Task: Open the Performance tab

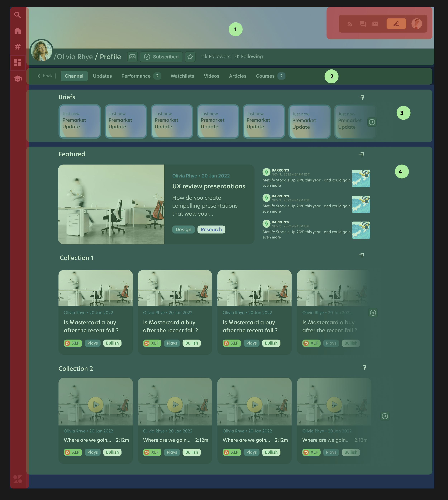Action: click(x=136, y=76)
